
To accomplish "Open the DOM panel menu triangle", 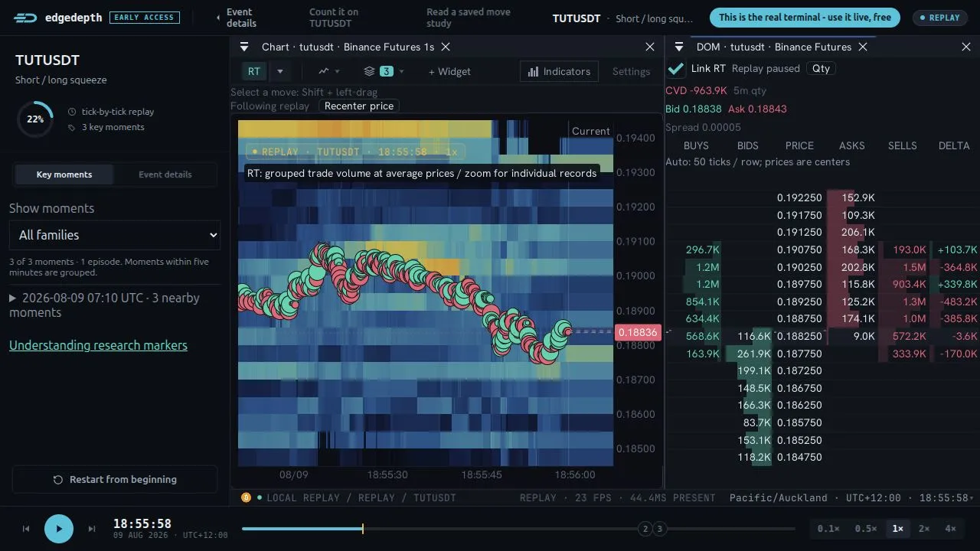I will tap(678, 47).
